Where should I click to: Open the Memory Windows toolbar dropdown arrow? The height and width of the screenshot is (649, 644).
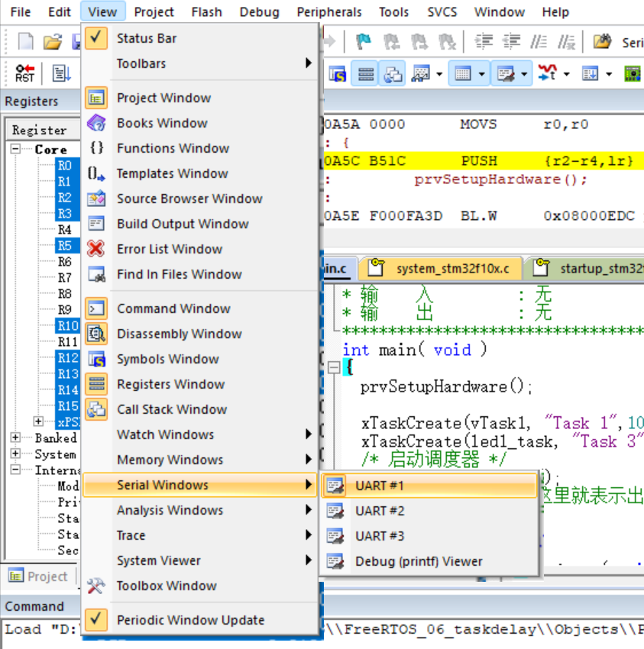tap(481, 75)
